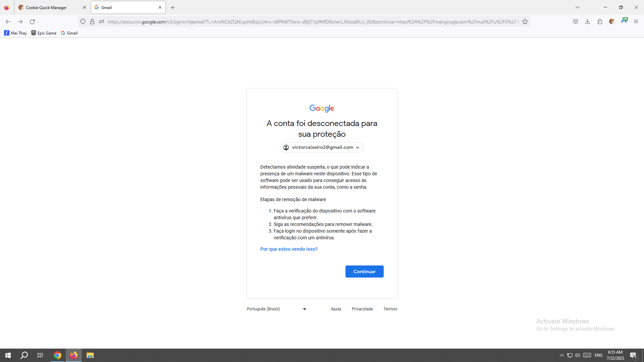Open the Firefox application menu
The image size is (644, 362).
click(x=636, y=22)
